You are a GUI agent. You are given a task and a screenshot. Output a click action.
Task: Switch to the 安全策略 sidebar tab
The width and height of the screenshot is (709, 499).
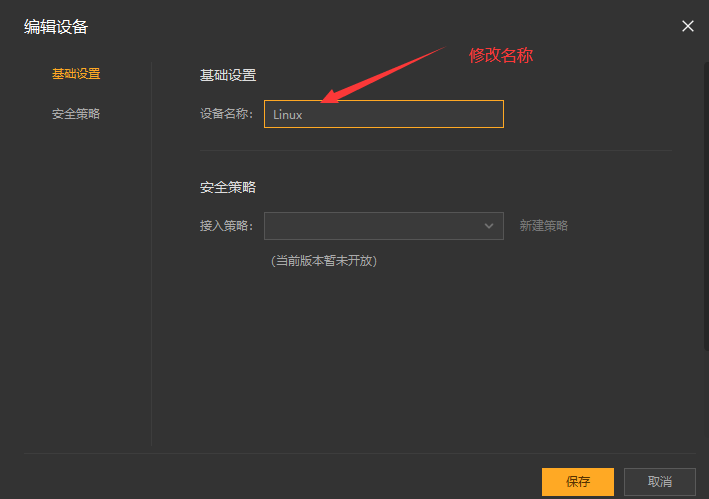pos(76,114)
